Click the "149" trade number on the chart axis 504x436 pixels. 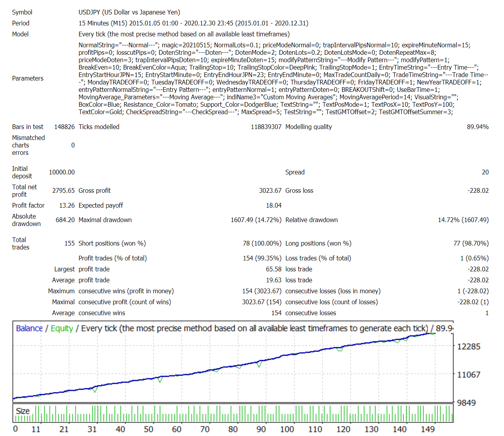coord(428,429)
